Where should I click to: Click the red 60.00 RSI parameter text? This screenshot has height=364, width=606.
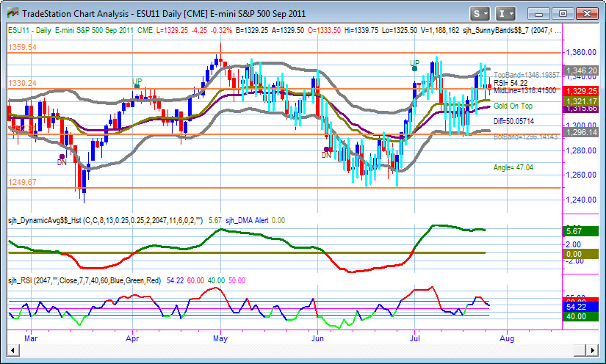[195, 280]
